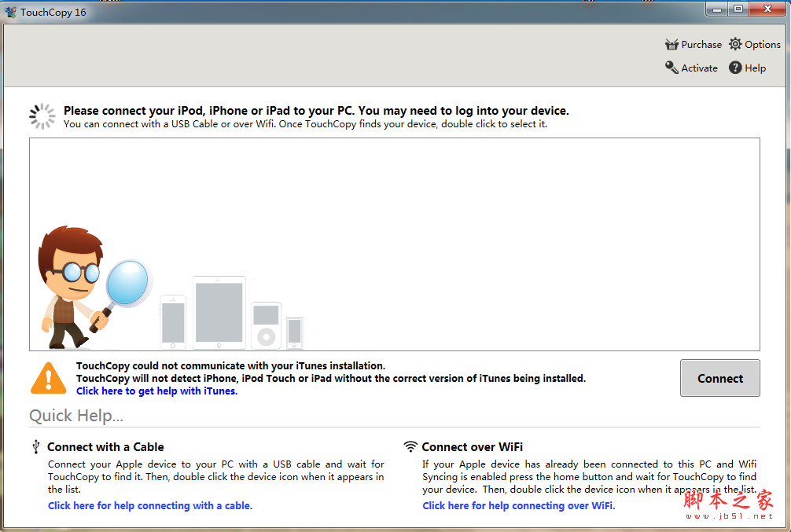Click the WiFi signal icon
This screenshot has width=791, height=532.
410,446
